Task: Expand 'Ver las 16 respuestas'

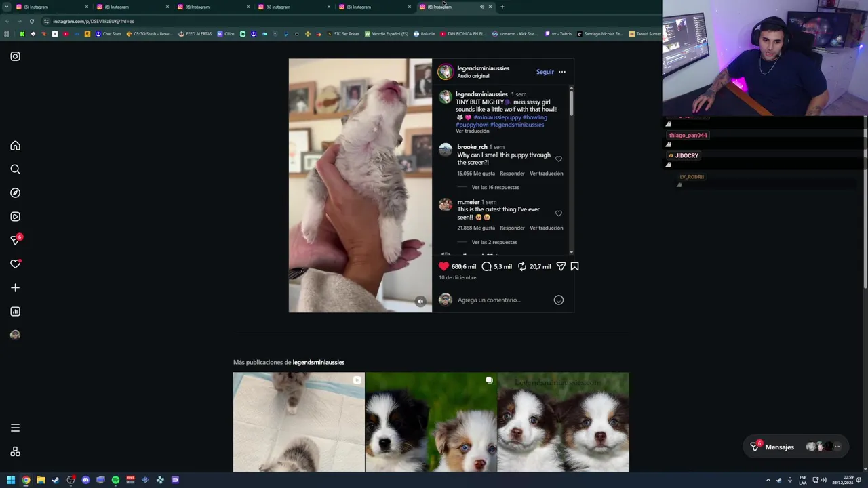Action: click(x=495, y=187)
